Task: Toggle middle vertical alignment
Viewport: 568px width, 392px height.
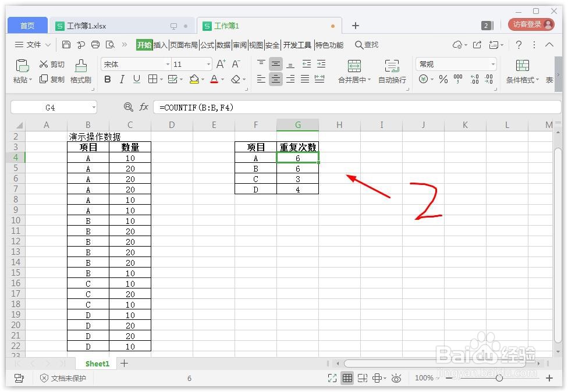Action: (276, 64)
